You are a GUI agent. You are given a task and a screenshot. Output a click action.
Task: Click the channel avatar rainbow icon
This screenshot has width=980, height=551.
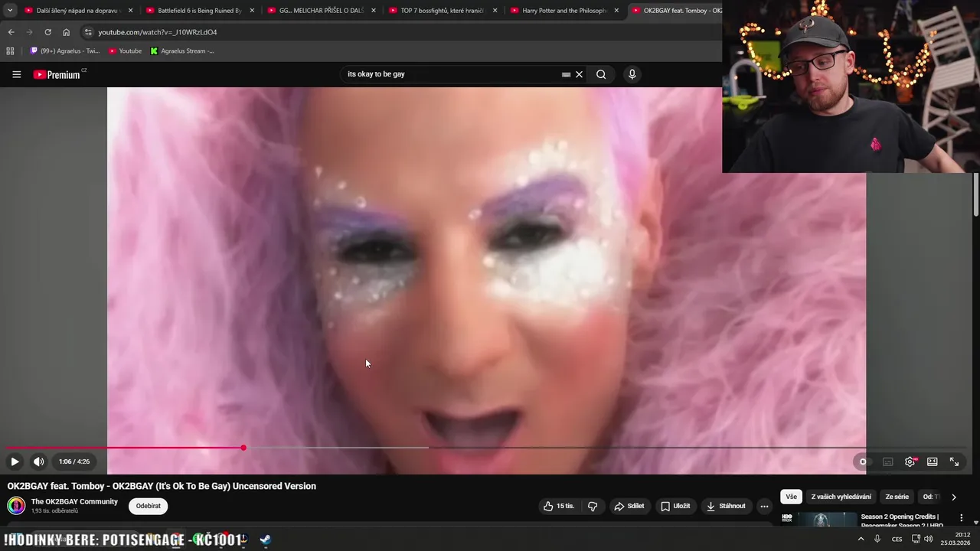(x=16, y=506)
